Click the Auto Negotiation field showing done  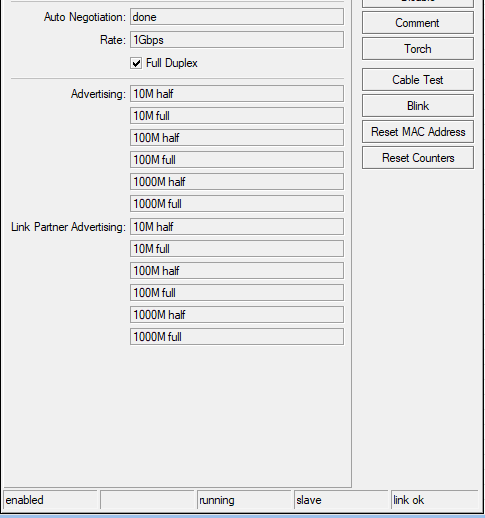pos(237,17)
